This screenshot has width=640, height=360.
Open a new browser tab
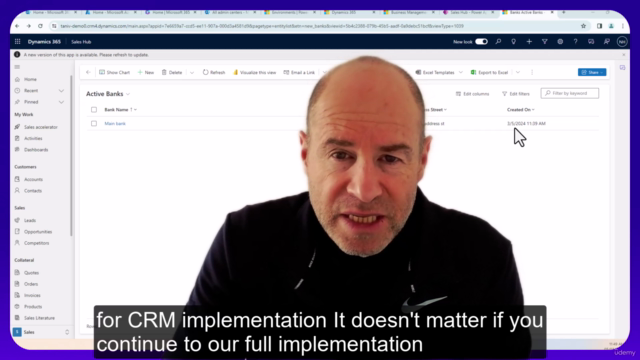[564, 13]
